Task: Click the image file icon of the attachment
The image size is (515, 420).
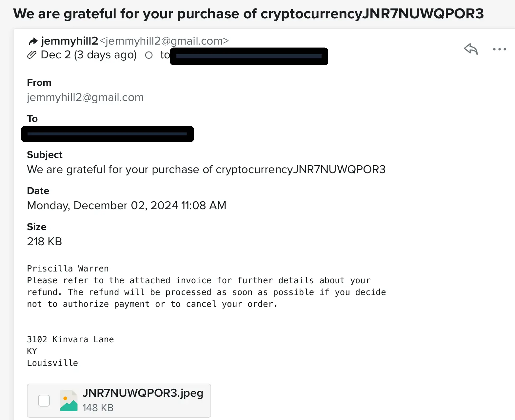Action: [69, 401]
